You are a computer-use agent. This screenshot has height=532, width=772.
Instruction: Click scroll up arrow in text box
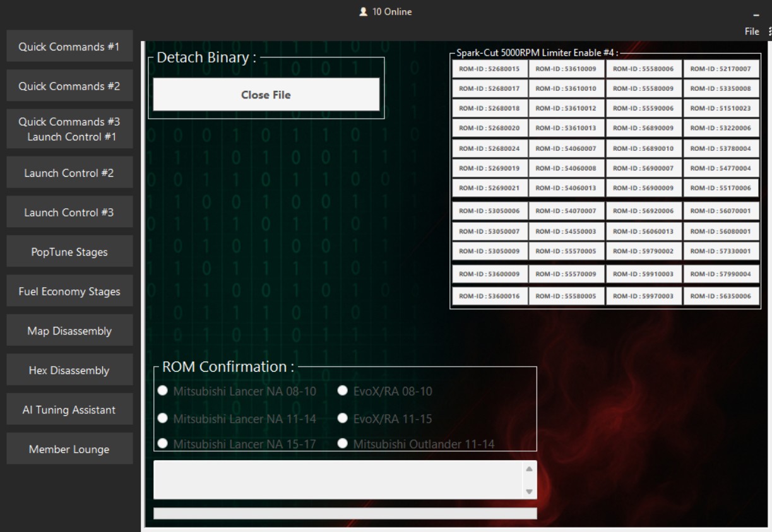529,469
